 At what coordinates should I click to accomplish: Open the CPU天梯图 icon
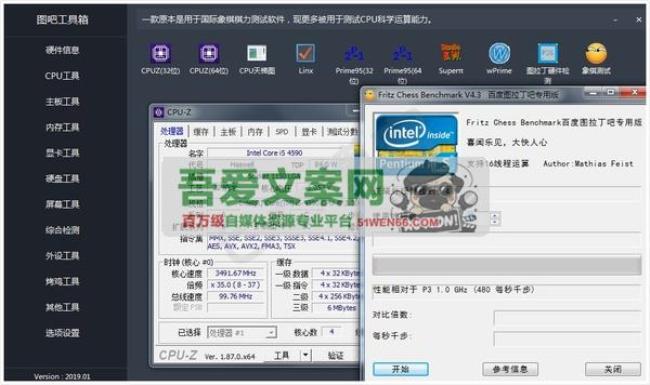click(257, 54)
